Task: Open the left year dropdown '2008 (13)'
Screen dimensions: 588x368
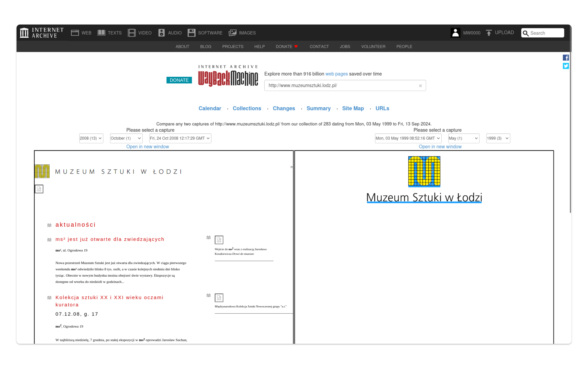Action: pos(91,138)
